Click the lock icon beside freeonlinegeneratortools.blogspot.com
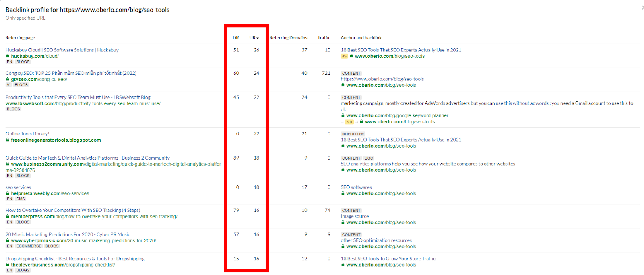 click(7, 140)
